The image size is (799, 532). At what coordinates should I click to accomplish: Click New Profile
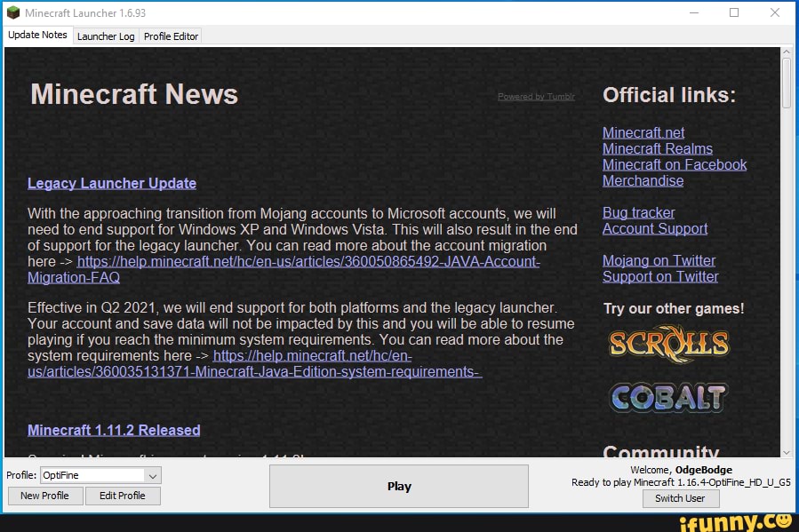click(44, 496)
